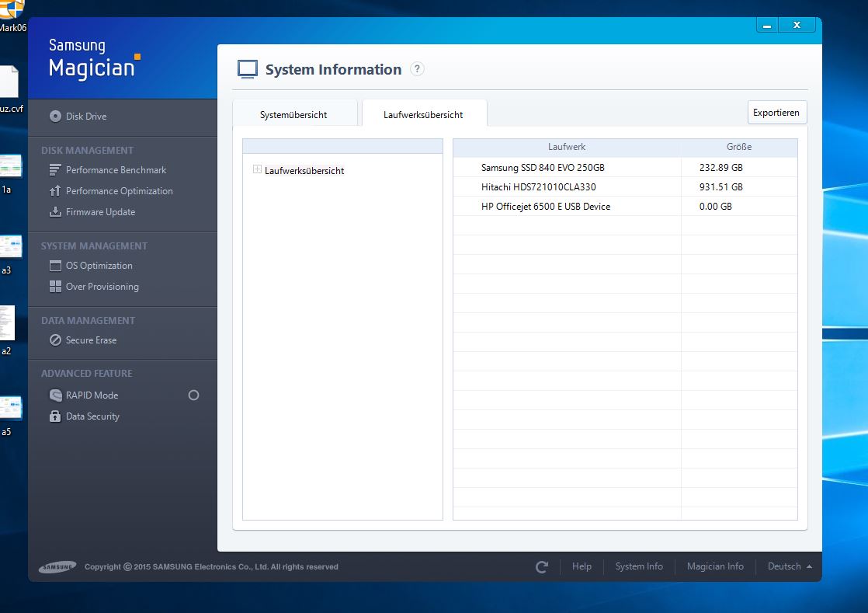Open OS Optimization menu entry

[99, 266]
